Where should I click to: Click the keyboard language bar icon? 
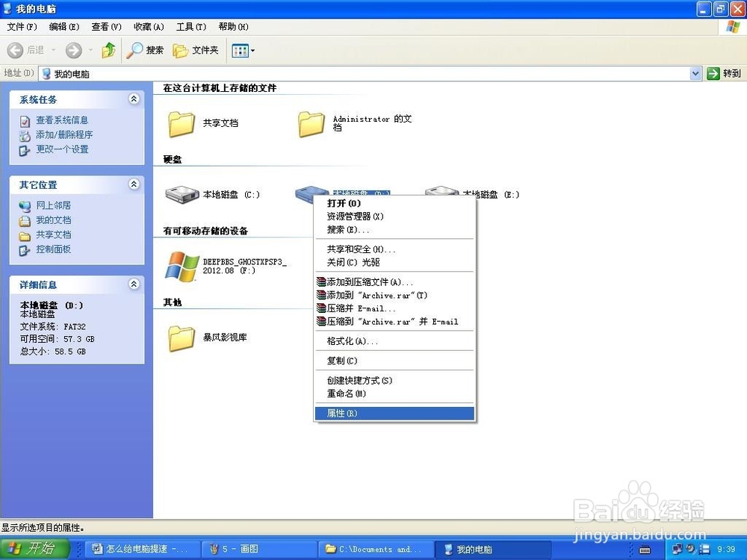[x=645, y=550]
